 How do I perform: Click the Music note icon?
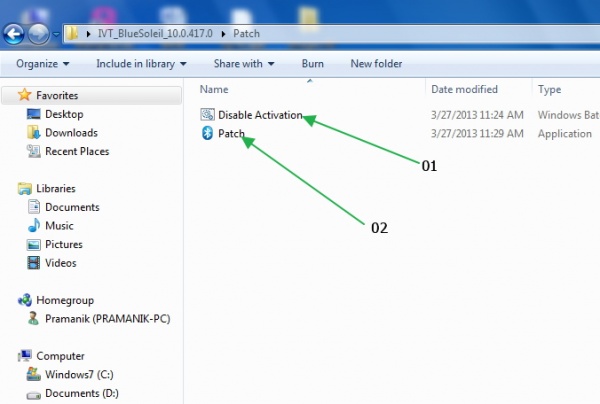pyautogui.click(x=34, y=225)
